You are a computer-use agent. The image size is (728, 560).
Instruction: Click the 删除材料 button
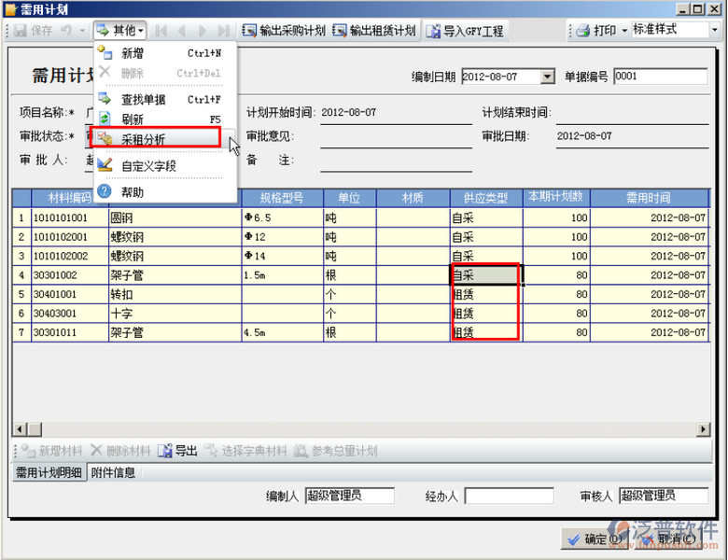pyautogui.click(x=120, y=451)
